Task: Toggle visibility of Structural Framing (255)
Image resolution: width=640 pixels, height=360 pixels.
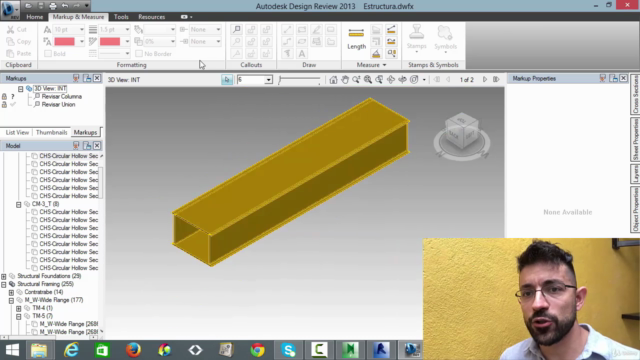Action: pyautogui.click(x=12, y=284)
